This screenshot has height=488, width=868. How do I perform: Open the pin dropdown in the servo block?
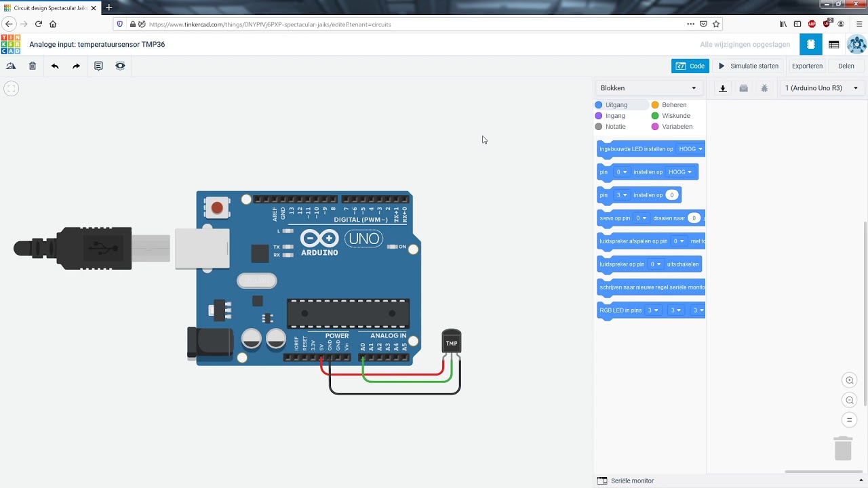point(641,218)
